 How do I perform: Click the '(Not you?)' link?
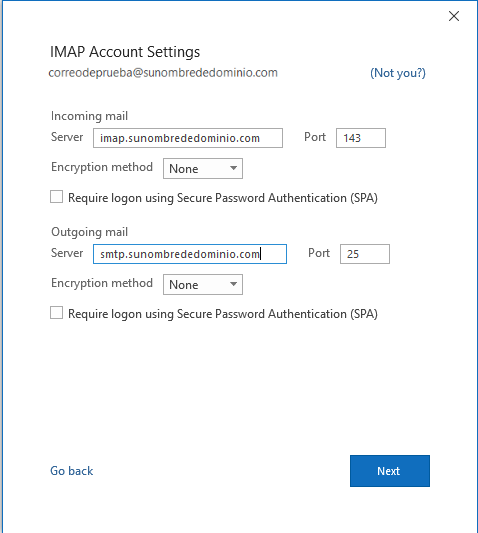click(398, 73)
